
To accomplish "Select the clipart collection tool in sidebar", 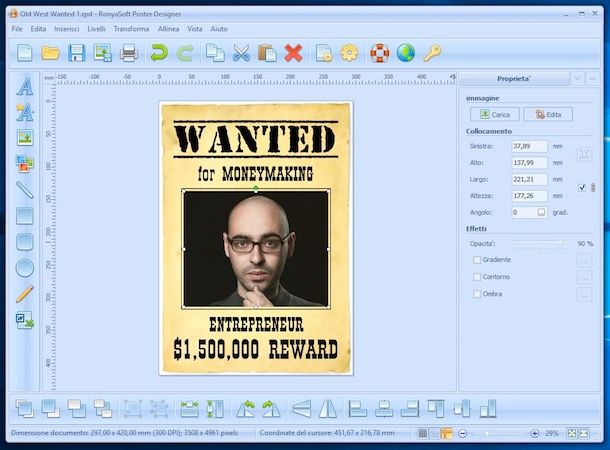I will pos(25,164).
